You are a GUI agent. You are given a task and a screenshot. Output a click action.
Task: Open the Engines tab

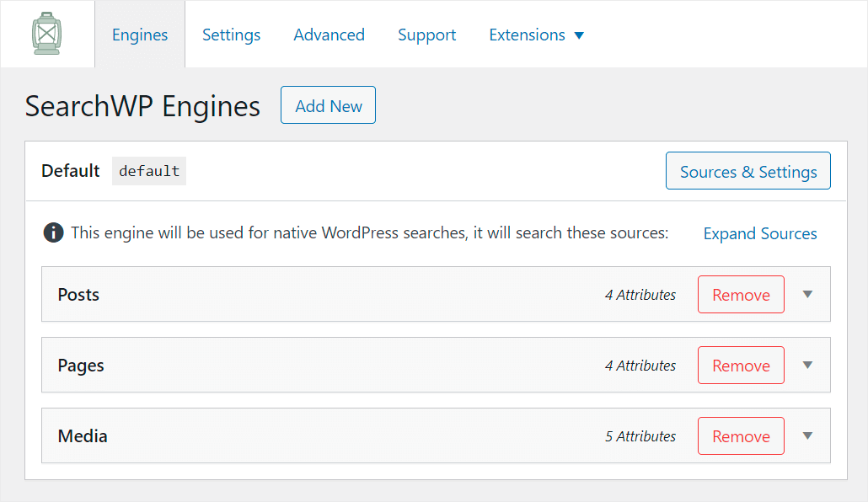coord(140,35)
